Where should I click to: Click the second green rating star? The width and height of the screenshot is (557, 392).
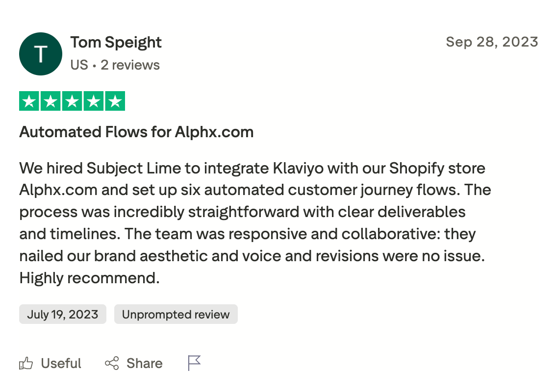pos(51,101)
